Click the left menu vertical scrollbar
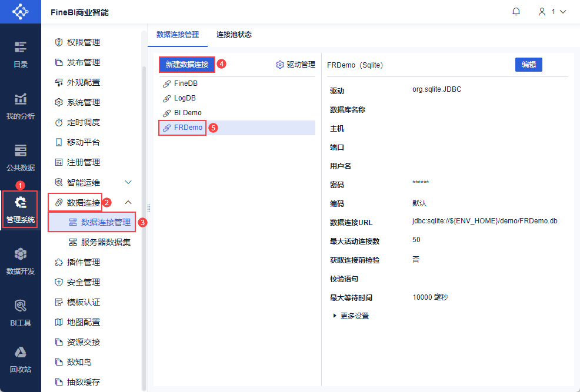Image resolution: width=580 pixels, height=392 pixels. coord(144,229)
